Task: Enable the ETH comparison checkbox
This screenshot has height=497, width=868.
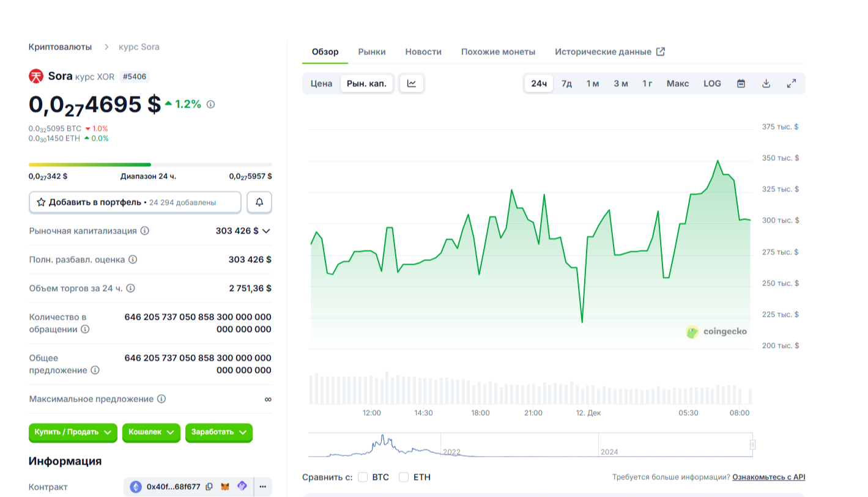Action: point(404,477)
